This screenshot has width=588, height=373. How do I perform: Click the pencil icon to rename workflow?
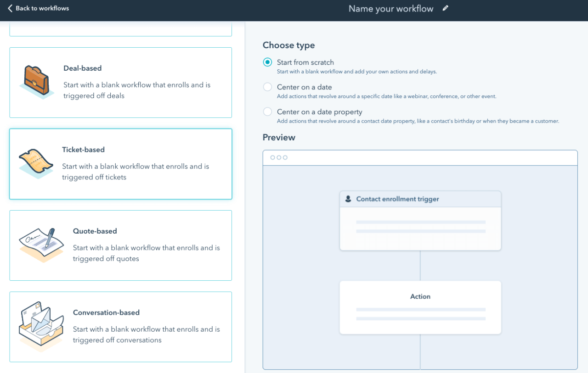click(x=445, y=8)
